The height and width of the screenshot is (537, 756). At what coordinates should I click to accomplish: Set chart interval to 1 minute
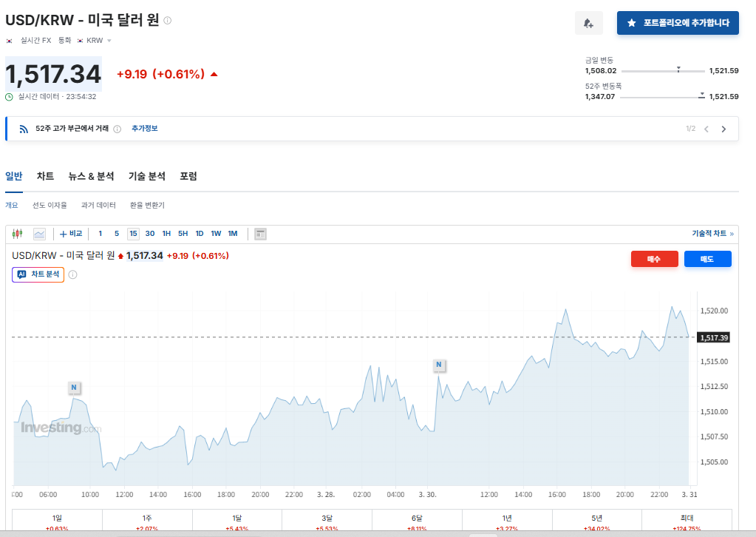101,234
